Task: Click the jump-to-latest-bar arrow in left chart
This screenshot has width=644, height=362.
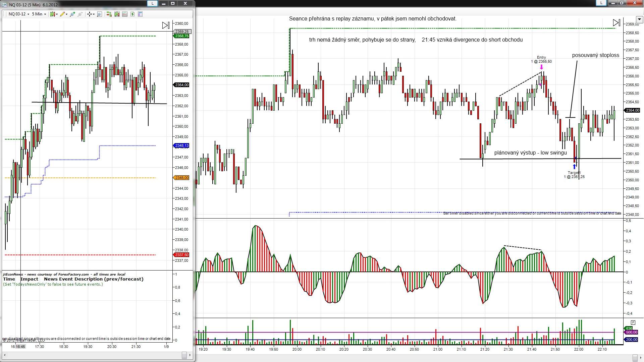Action: tap(166, 25)
